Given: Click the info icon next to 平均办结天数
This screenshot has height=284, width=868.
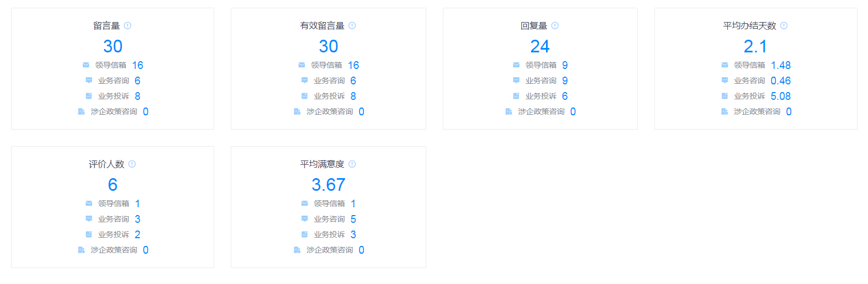Looking at the screenshot, I should click(x=784, y=25).
